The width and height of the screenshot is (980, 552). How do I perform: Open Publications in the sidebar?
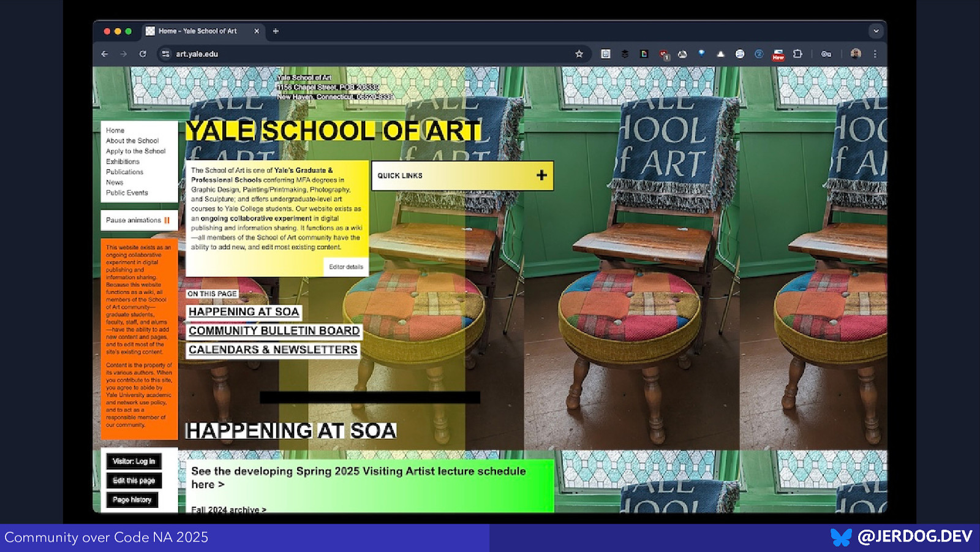[124, 172]
